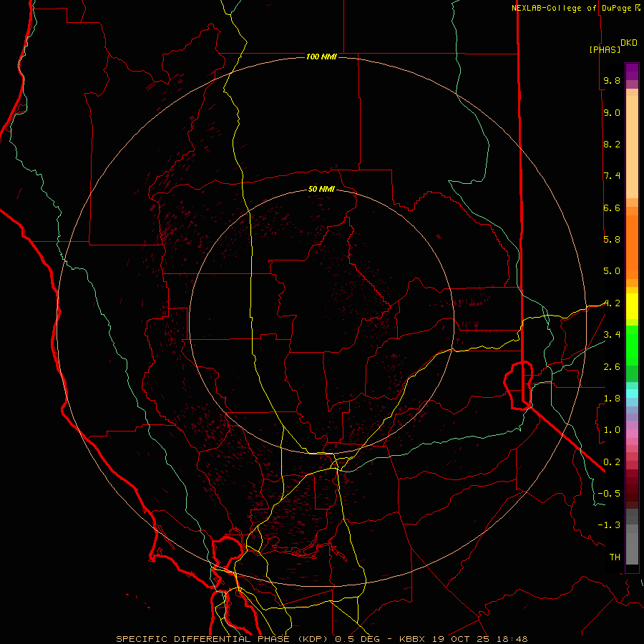Click the SPECIFIC DIFFERENTIAL PHASE (KDP) caption
Viewport: 644px width, 644px height.
[x=223, y=639]
